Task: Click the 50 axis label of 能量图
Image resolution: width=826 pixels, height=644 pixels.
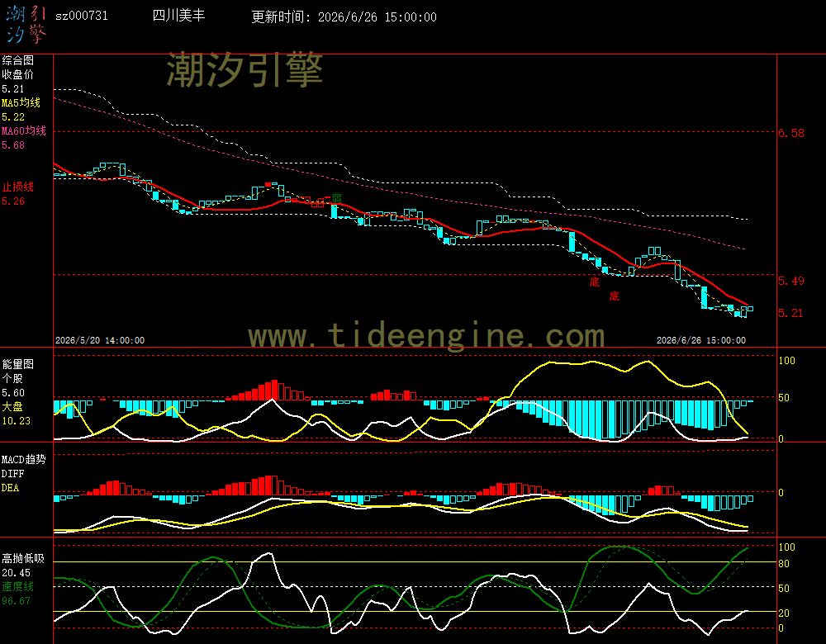Action: pyautogui.click(x=784, y=398)
